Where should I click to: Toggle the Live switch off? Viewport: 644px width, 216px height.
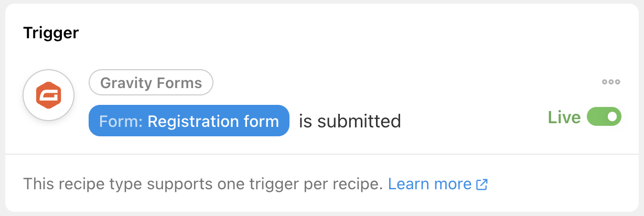(604, 117)
